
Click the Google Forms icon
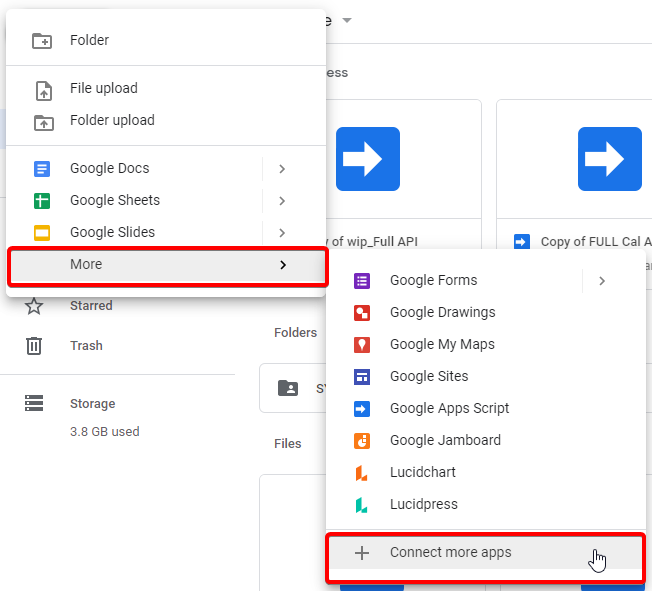coord(362,281)
